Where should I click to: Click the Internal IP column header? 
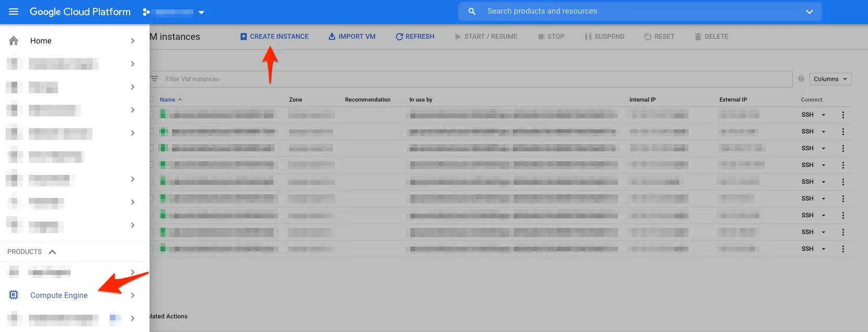click(643, 99)
